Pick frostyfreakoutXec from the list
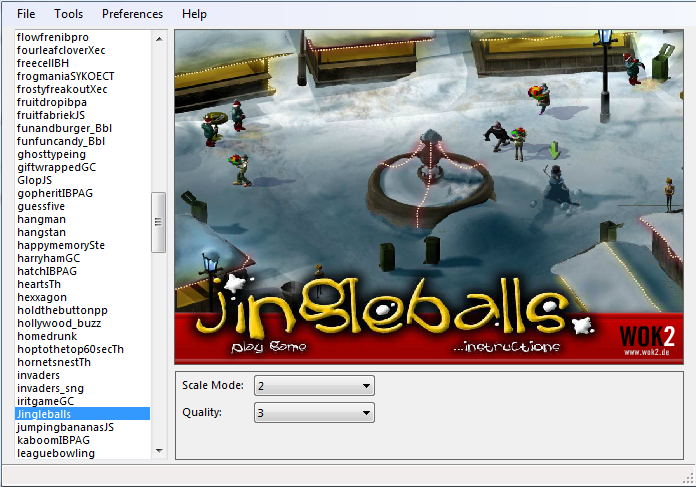The image size is (696, 487). pos(82,89)
